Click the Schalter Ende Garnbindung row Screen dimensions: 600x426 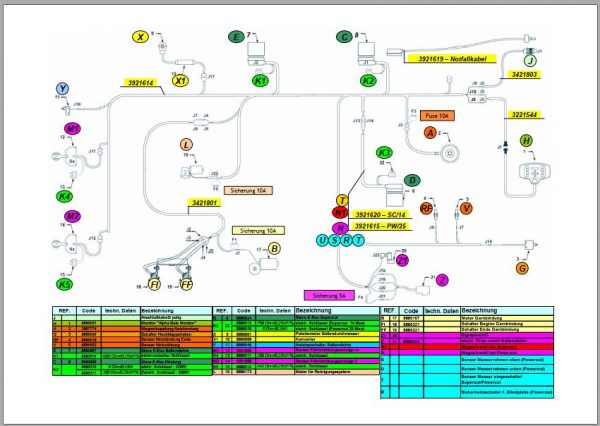pyautogui.click(x=467, y=329)
